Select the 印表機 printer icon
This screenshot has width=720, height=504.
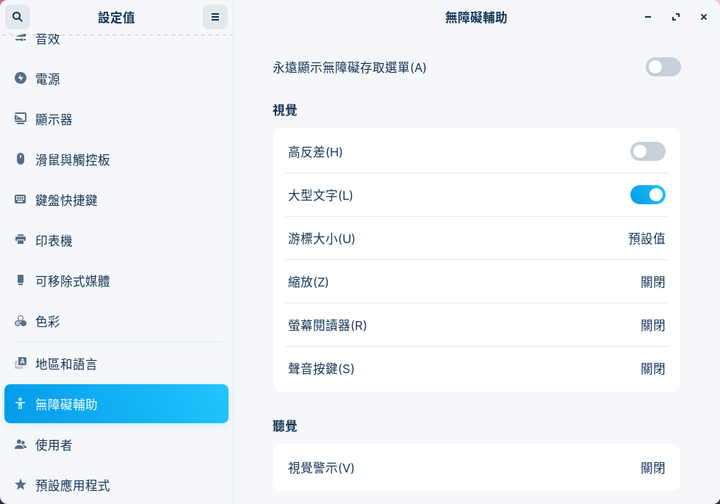click(x=20, y=240)
